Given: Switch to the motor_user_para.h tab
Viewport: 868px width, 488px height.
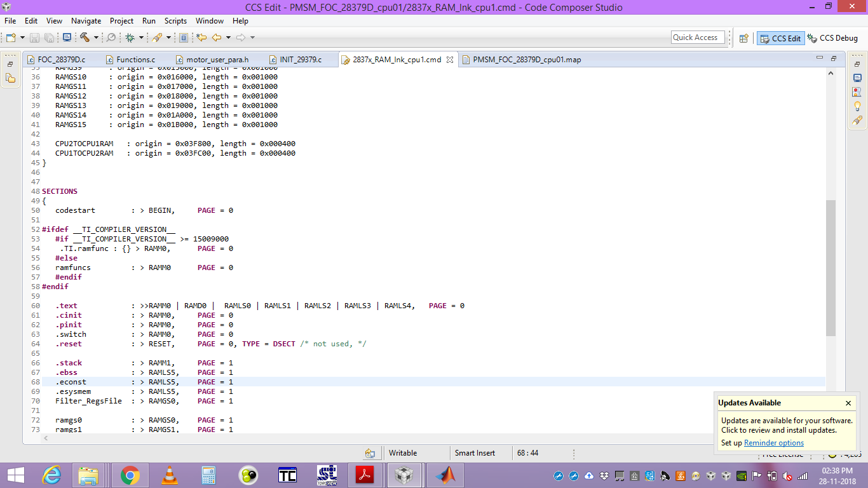Looking at the screenshot, I should pos(217,60).
